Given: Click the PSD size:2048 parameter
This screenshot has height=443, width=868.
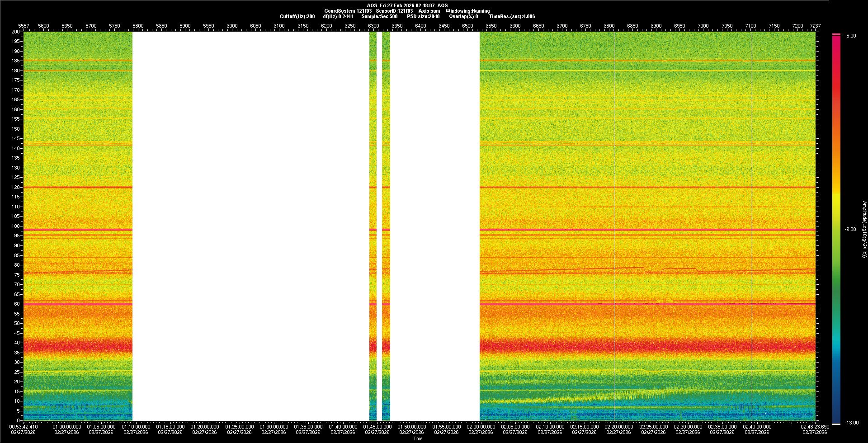Looking at the screenshot, I should [x=423, y=16].
